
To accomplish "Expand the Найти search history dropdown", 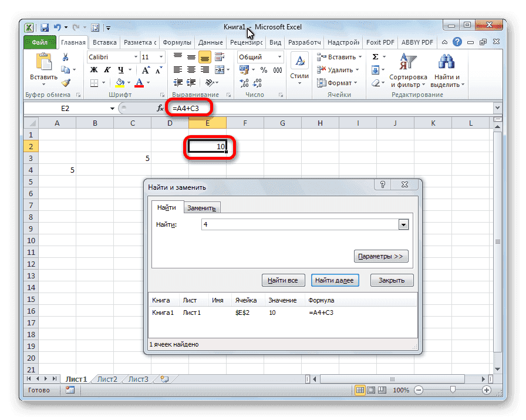I will point(404,224).
